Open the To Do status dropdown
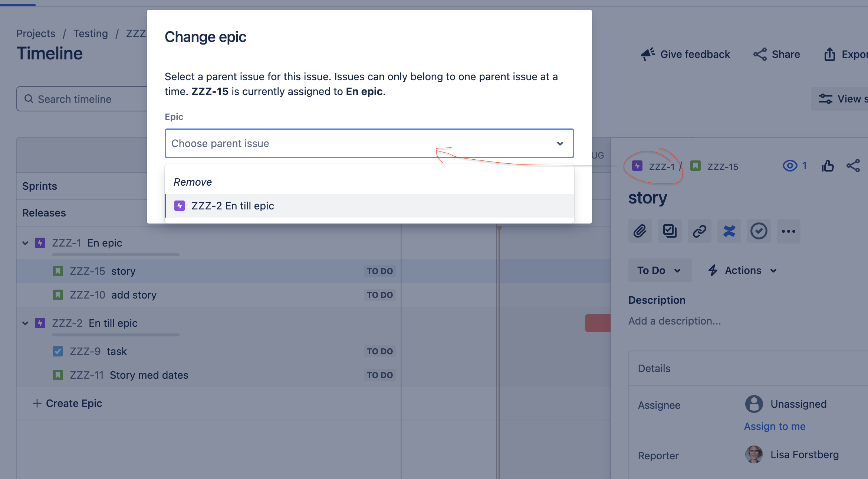Screen dimensions: 868x479 point(659,270)
